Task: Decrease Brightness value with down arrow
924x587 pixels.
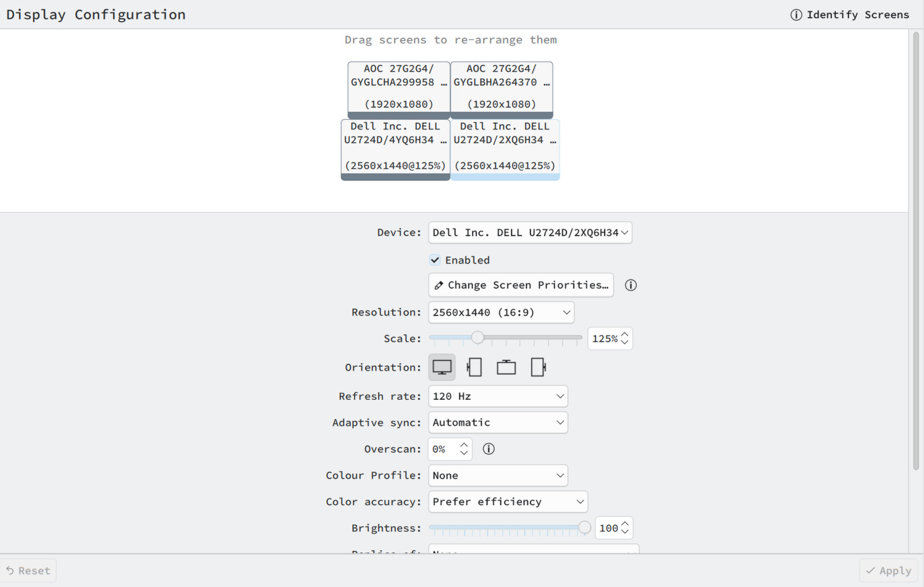Action: [x=625, y=532]
